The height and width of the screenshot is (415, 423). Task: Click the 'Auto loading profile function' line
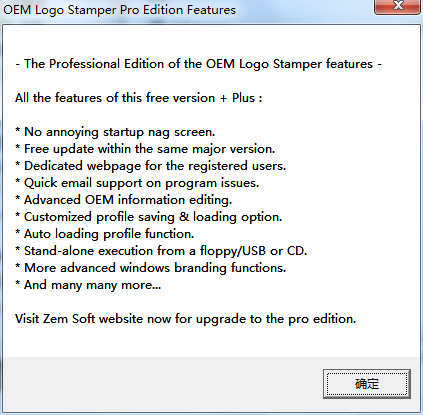[105, 234]
